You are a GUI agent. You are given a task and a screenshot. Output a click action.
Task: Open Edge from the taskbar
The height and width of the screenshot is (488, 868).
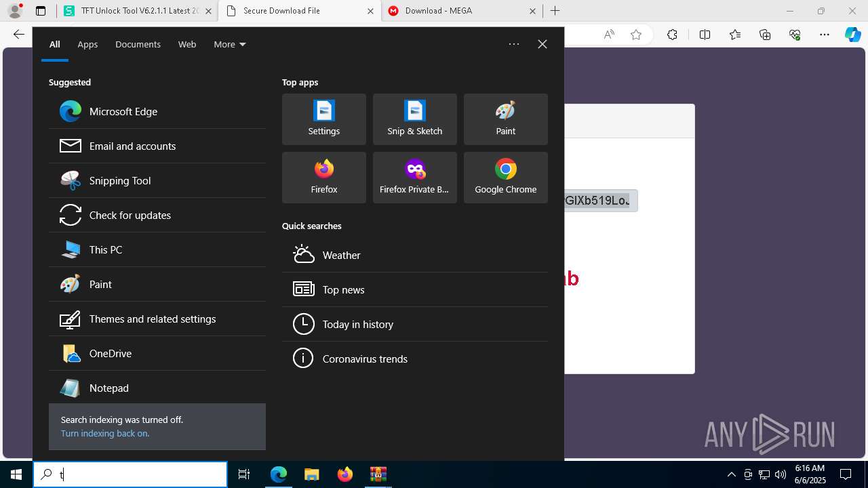tap(279, 474)
